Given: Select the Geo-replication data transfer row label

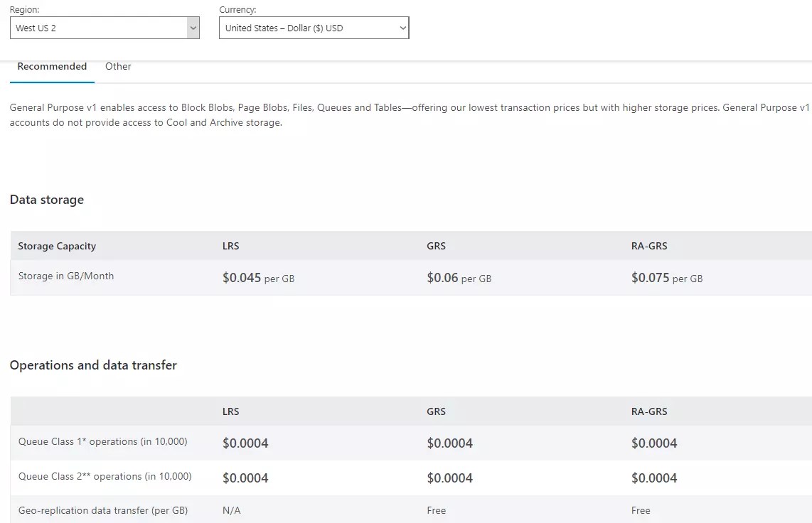Looking at the screenshot, I should (102, 510).
